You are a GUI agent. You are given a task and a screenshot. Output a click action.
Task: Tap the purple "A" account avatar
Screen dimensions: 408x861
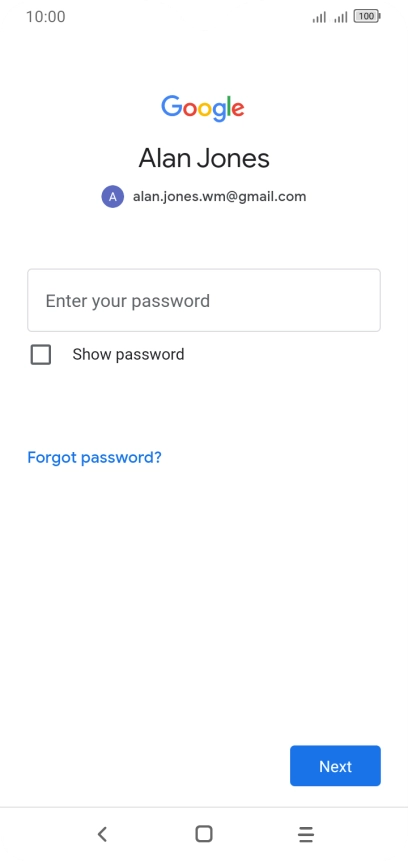[x=113, y=197]
